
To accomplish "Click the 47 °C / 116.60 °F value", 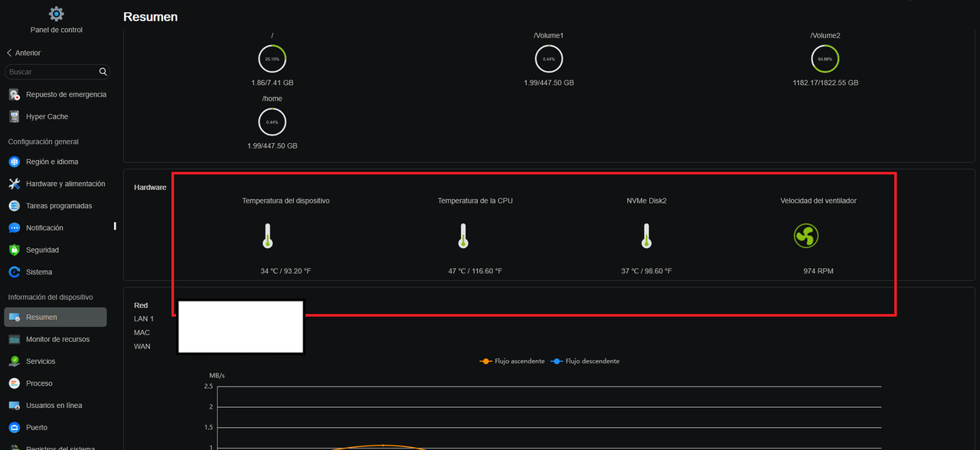I will click(x=475, y=271).
